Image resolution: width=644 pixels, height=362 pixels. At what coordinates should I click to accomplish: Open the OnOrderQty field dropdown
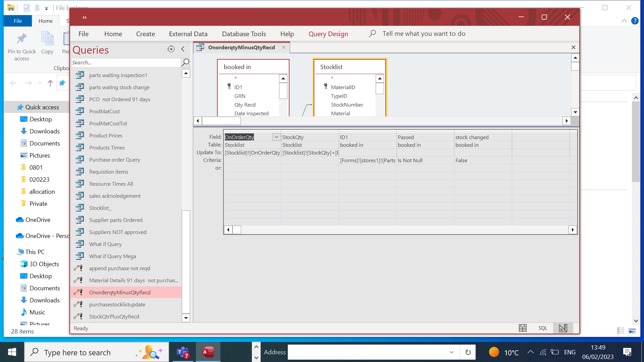pos(276,137)
